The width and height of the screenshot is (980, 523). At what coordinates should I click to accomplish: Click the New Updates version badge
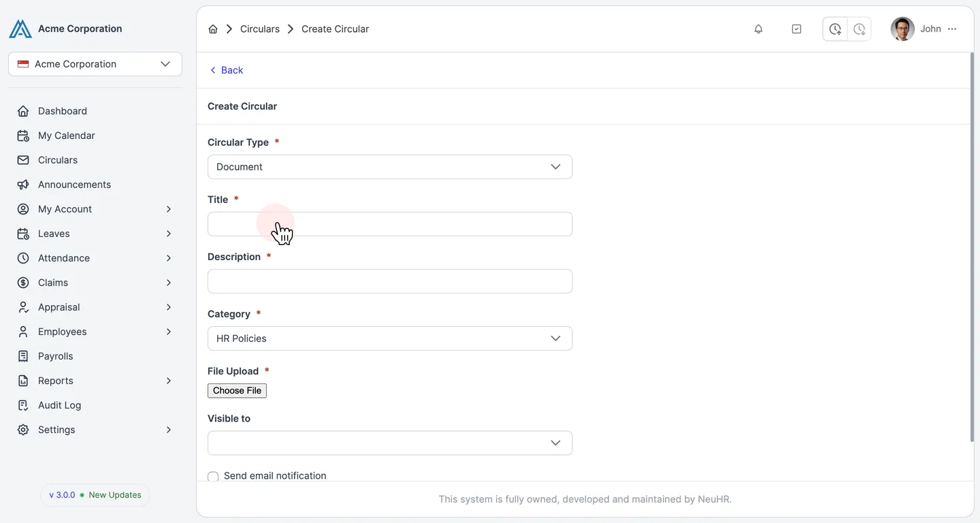pos(95,495)
